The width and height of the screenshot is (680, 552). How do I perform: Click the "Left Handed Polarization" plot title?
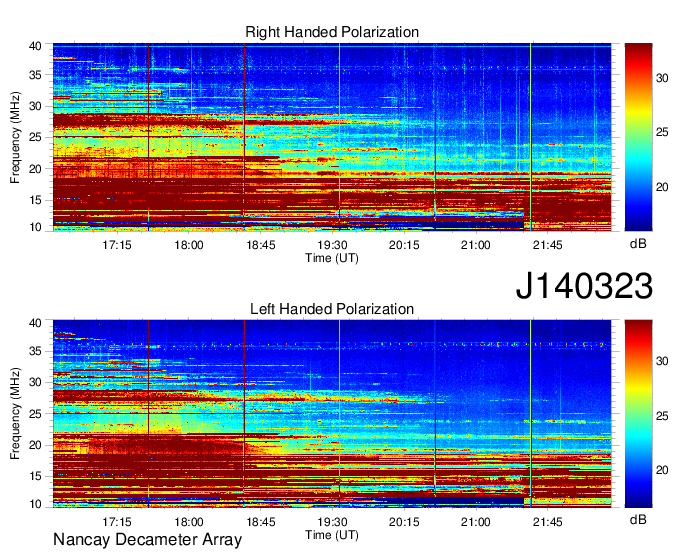coord(332,309)
